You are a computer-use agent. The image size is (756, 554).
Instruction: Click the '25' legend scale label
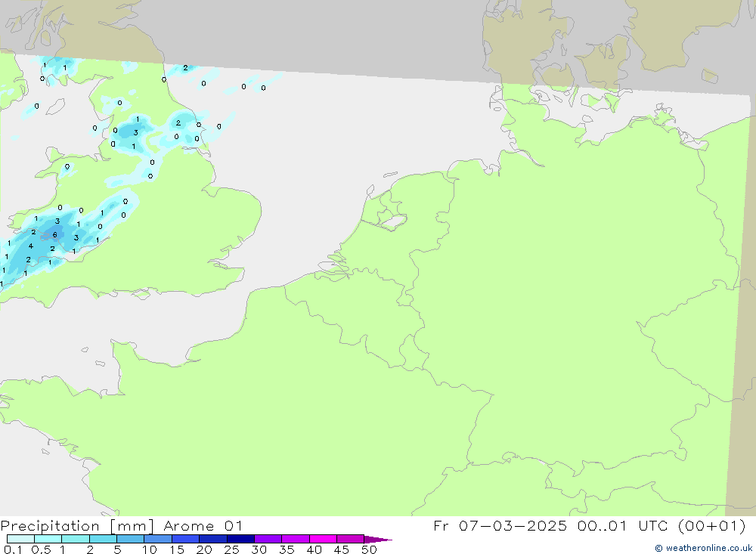pyautogui.click(x=231, y=549)
